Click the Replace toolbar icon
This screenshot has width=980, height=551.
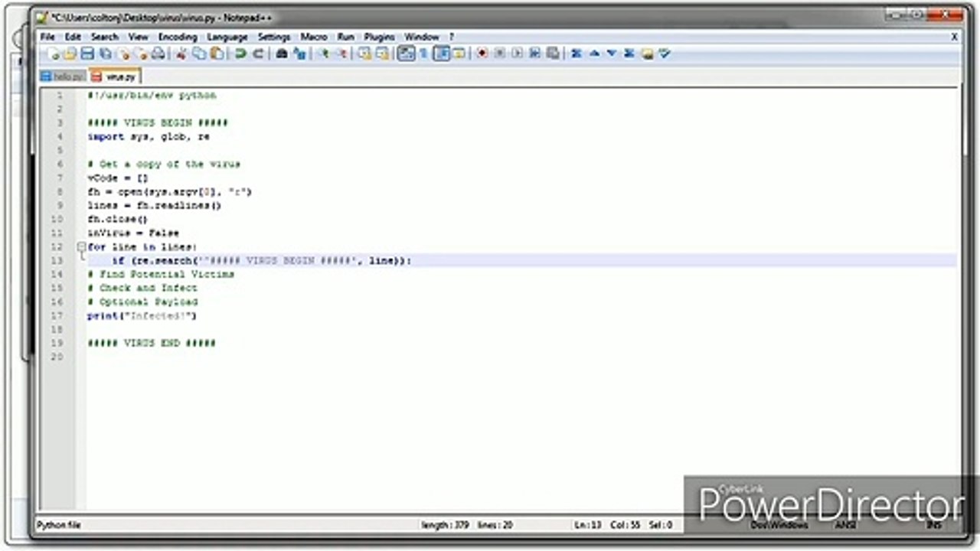299,54
